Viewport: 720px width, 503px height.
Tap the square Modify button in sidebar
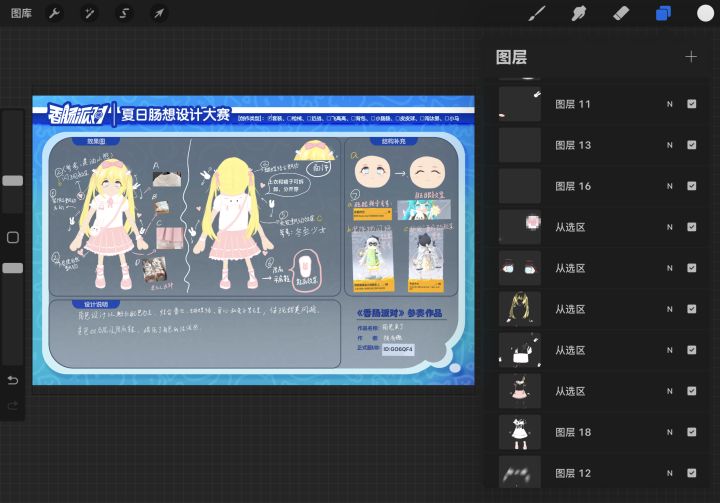[x=13, y=237]
